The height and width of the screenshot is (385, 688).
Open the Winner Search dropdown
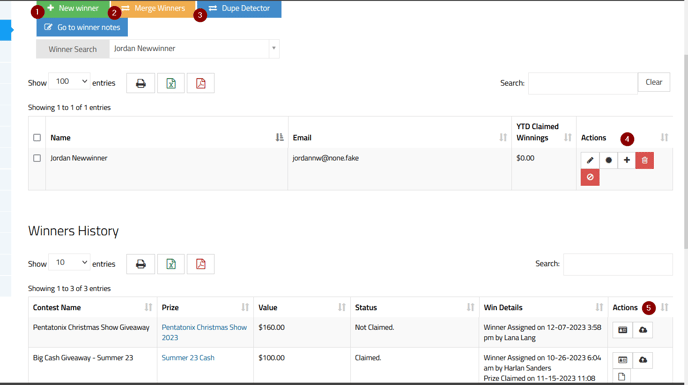[x=194, y=49]
